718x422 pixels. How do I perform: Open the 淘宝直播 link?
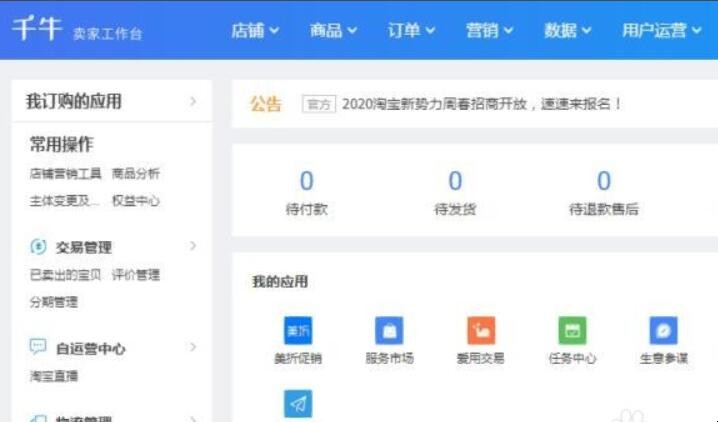pos(53,377)
